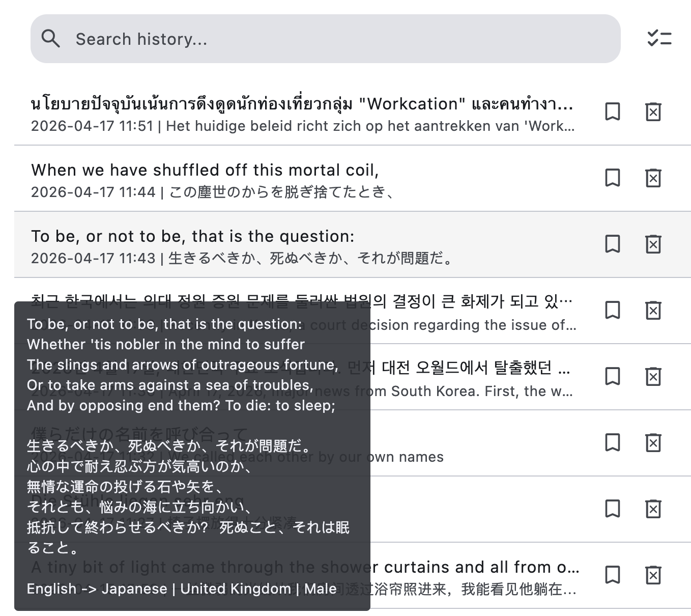Click the 2026-04-17 11:51 Dutch translation line

tap(303, 126)
